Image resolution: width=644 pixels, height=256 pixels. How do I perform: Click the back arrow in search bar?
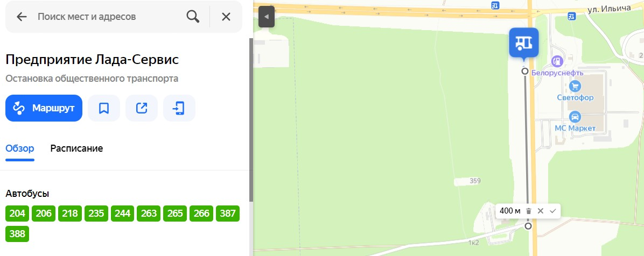pyautogui.click(x=22, y=17)
